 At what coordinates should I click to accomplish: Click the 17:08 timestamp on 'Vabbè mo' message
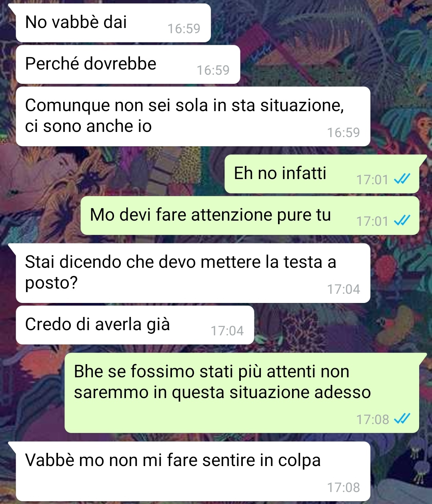coord(344,488)
